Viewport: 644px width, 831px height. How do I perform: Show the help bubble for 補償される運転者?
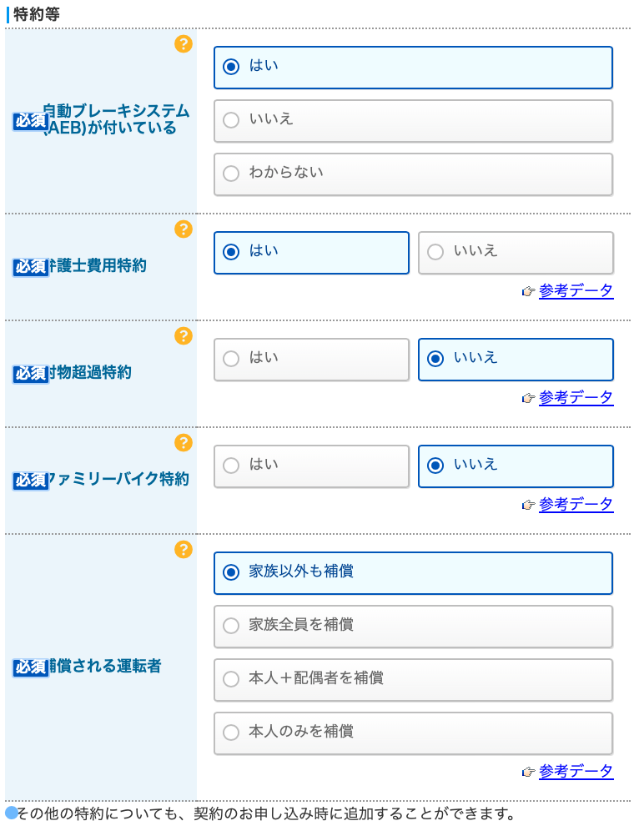coord(184,550)
